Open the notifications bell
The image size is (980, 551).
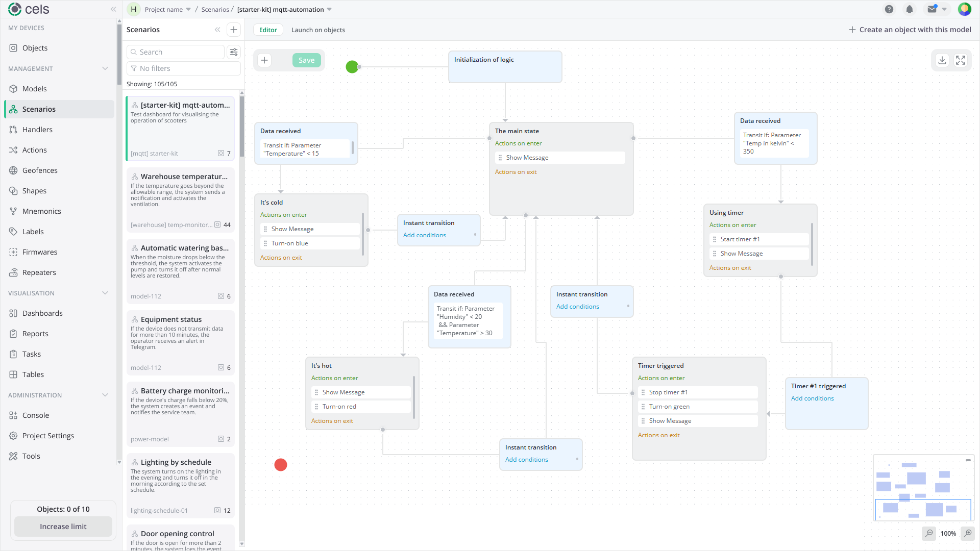point(910,9)
